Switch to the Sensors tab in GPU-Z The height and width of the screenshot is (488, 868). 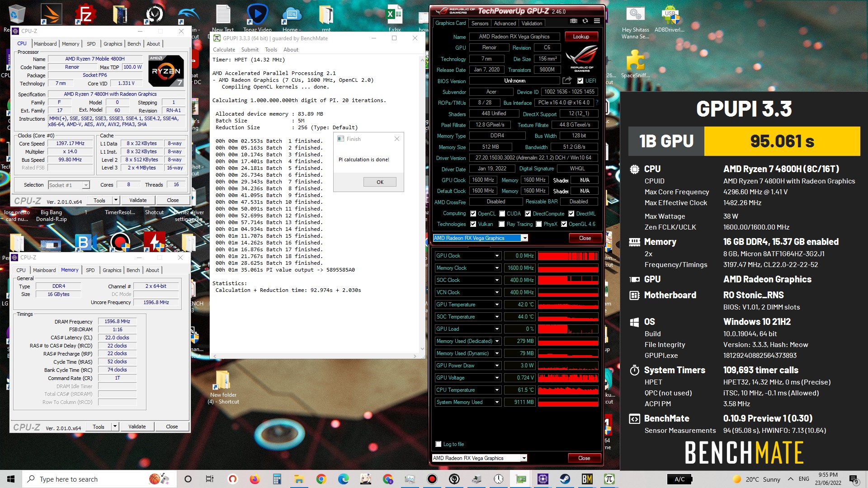480,23
